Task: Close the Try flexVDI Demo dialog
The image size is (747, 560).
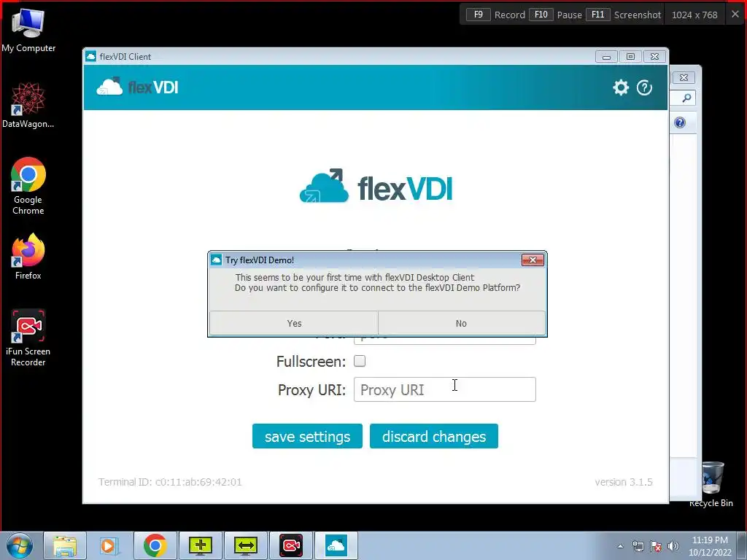Action: coord(533,260)
